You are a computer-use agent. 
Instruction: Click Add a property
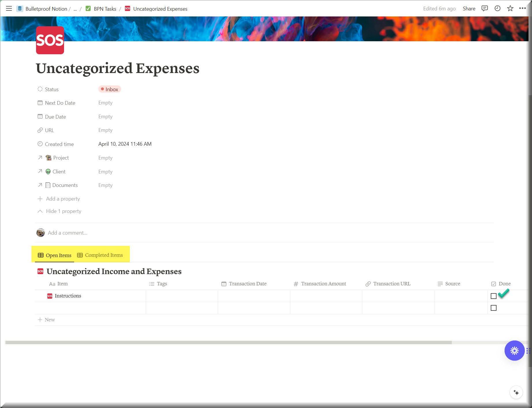point(59,199)
